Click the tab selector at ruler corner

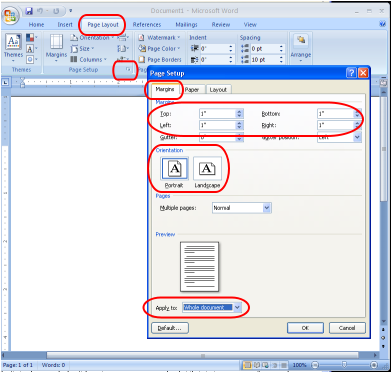click(x=5, y=81)
